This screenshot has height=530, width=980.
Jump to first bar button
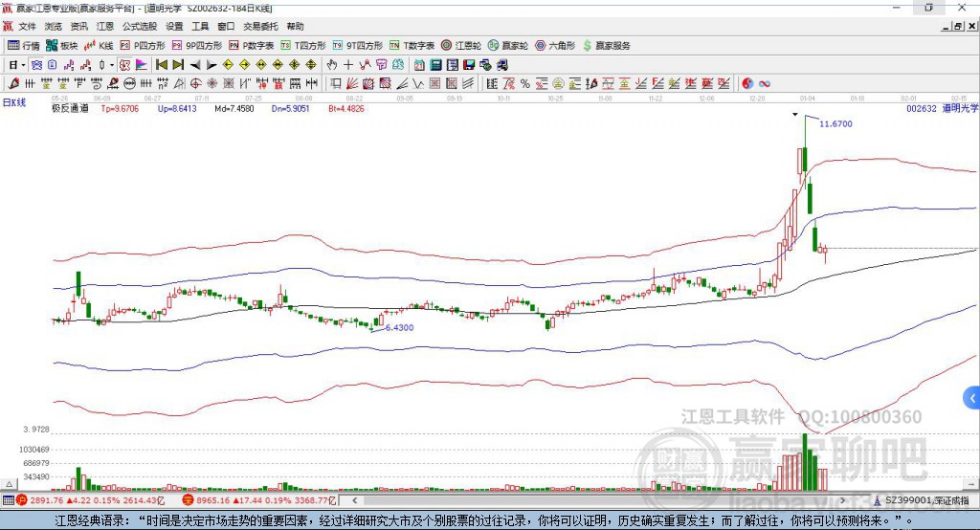[161, 65]
